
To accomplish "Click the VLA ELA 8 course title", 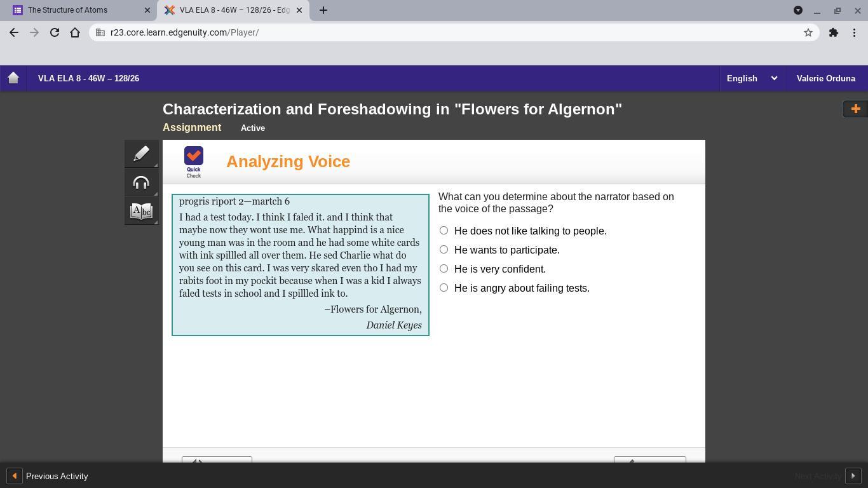I will coord(88,78).
